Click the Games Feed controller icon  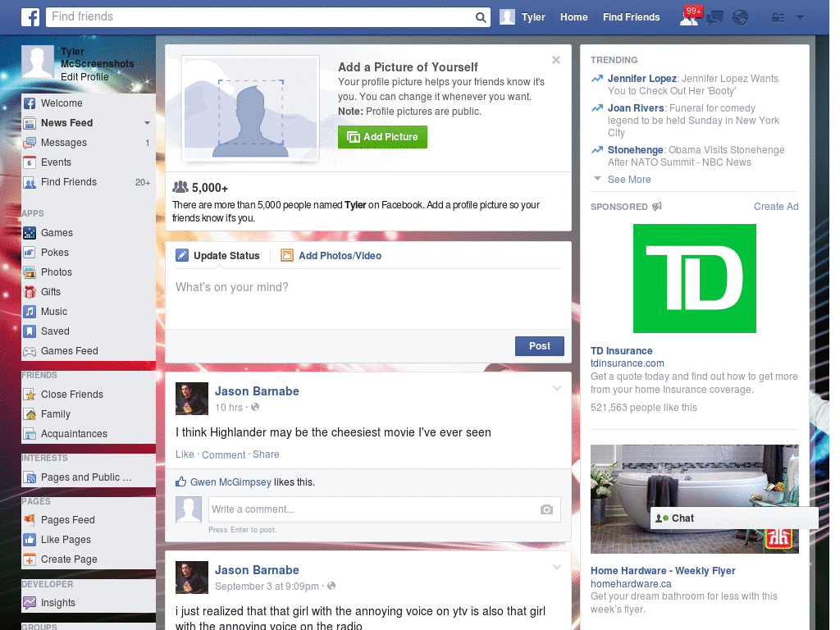(x=30, y=351)
